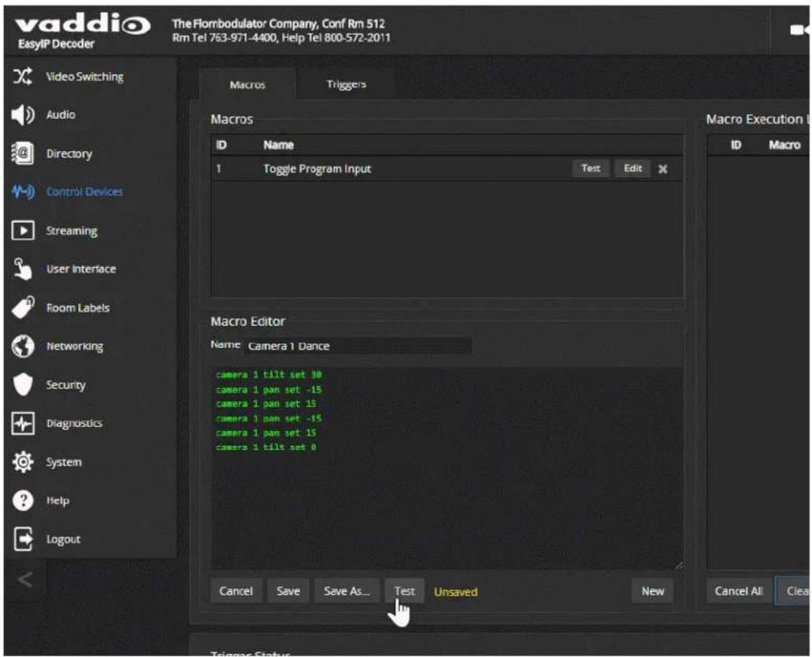Open the Directory page
Viewport: 812px width, 657px height.
pos(69,154)
